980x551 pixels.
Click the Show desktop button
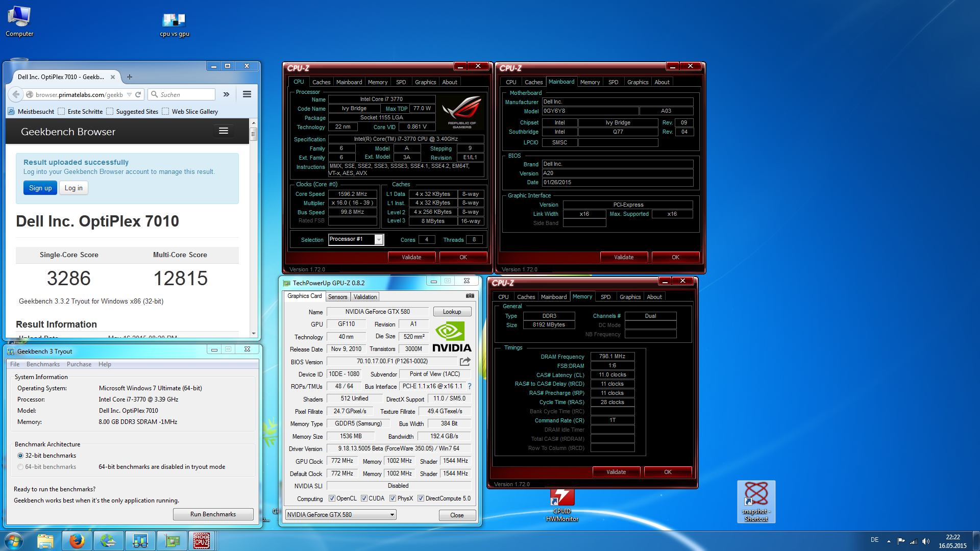point(976,541)
